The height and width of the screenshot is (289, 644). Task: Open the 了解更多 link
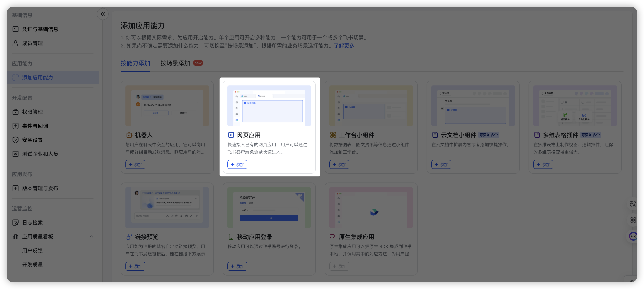tap(344, 46)
